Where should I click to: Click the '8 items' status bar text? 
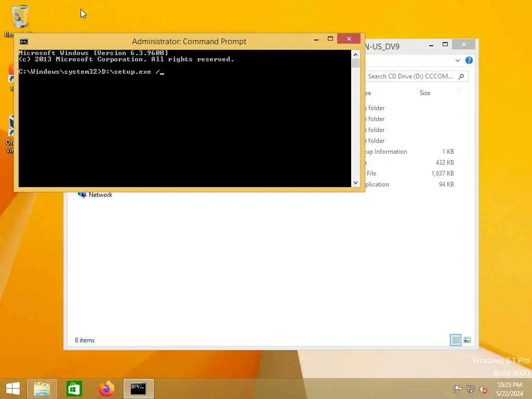pyautogui.click(x=85, y=340)
